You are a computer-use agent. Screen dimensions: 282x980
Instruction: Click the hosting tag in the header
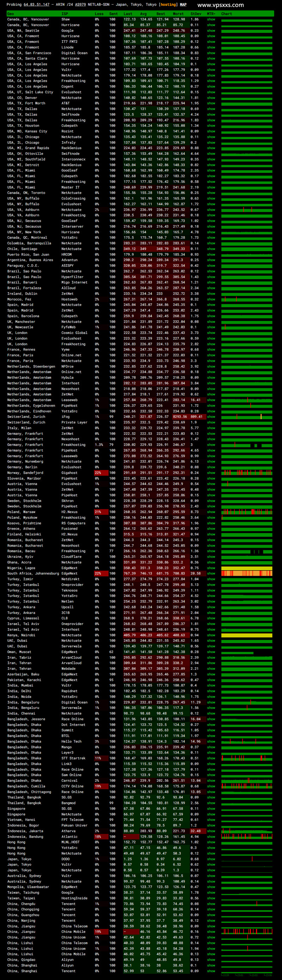[x=168, y=5]
